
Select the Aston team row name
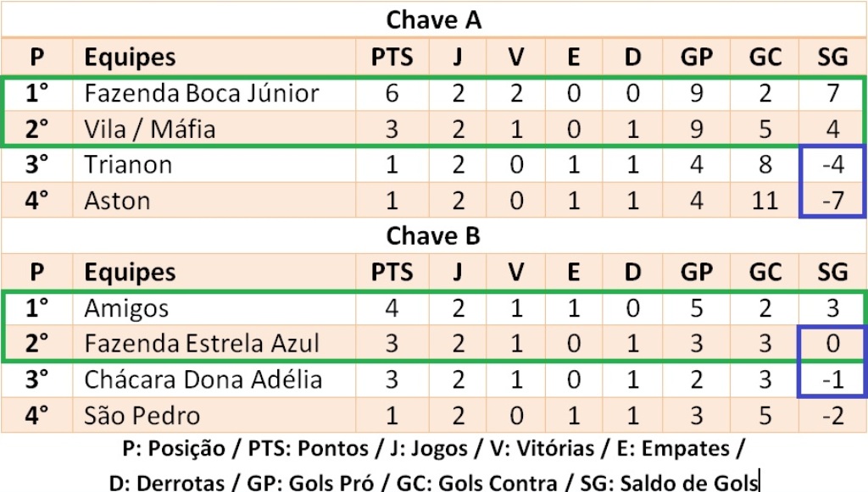tap(117, 202)
